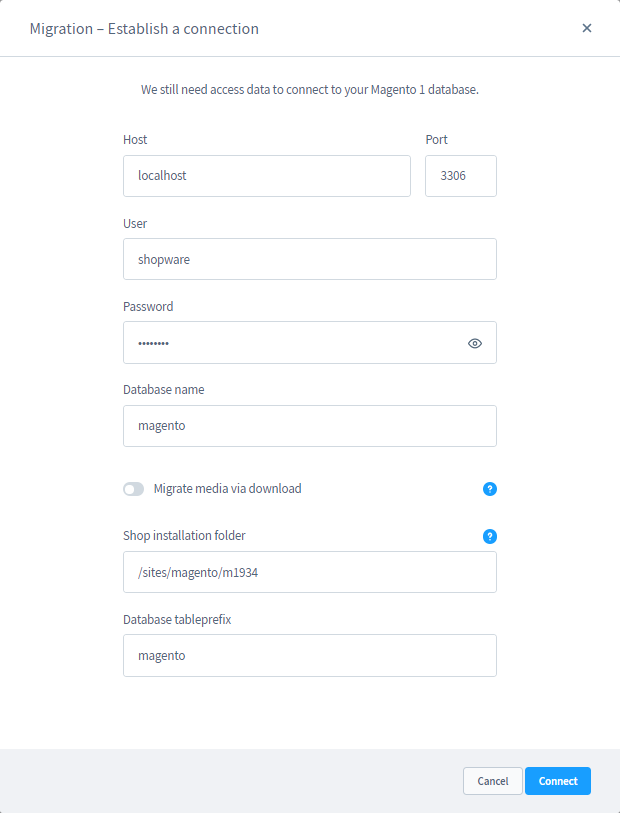Click the "Host" field label

click(x=135, y=140)
